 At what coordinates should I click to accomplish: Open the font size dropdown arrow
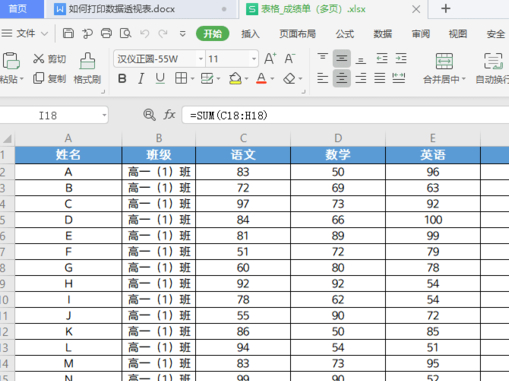click(x=254, y=59)
